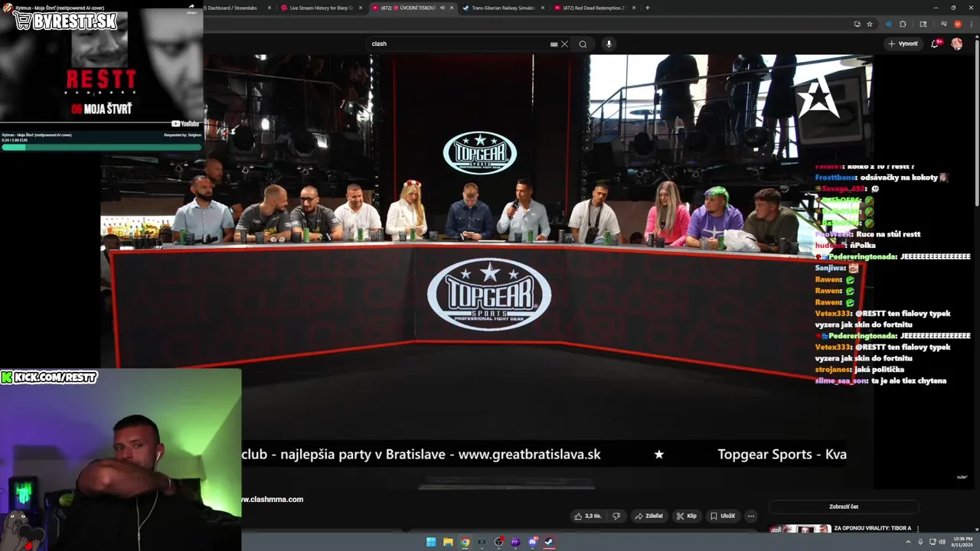Open the browser extensions puzzle icon
This screenshot has height=551, width=980.
(x=903, y=24)
